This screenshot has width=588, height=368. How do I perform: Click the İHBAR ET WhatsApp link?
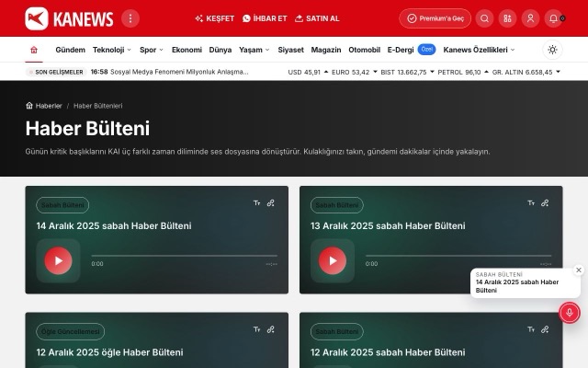pos(265,18)
